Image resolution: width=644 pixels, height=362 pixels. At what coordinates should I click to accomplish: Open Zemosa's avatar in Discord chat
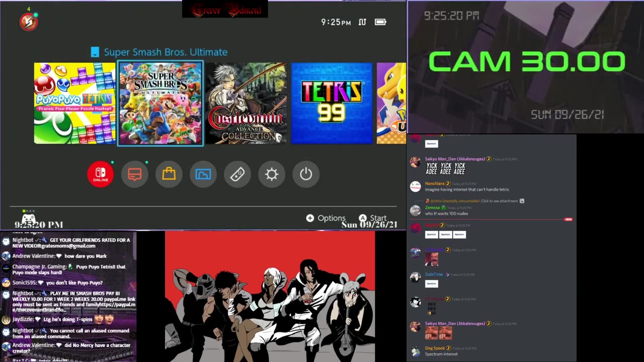pyautogui.click(x=415, y=211)
